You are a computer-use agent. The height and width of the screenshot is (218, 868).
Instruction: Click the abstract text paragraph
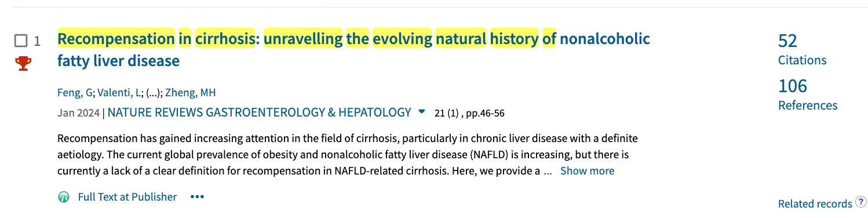click(348, 155)
